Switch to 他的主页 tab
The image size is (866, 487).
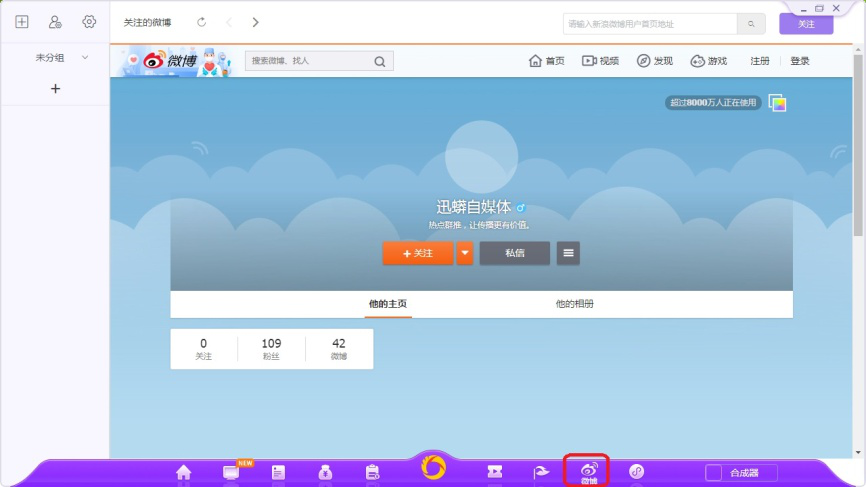pyautogui.click(x=388, y=304)
